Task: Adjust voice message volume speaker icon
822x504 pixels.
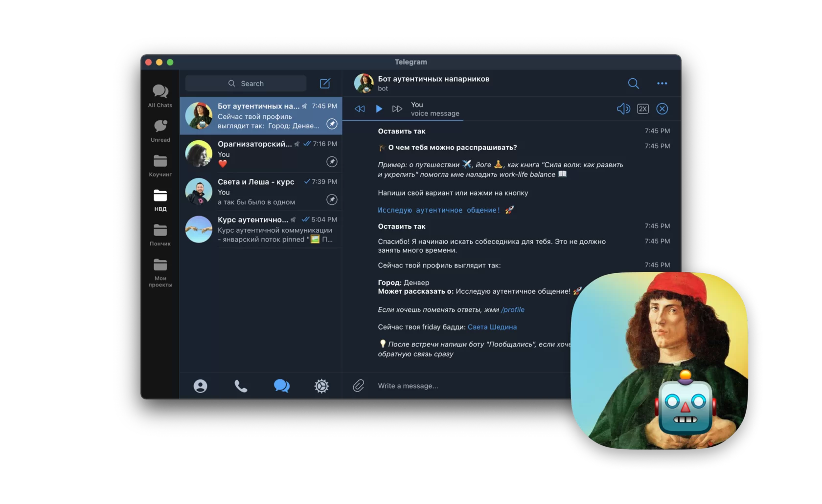Action: [x=623, y=109]
